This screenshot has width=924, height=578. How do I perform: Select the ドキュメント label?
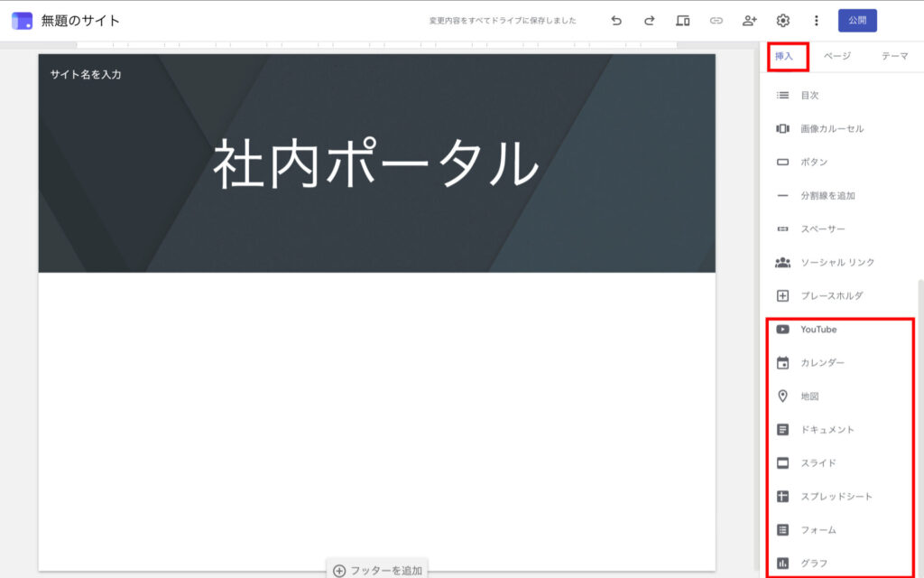827,429
